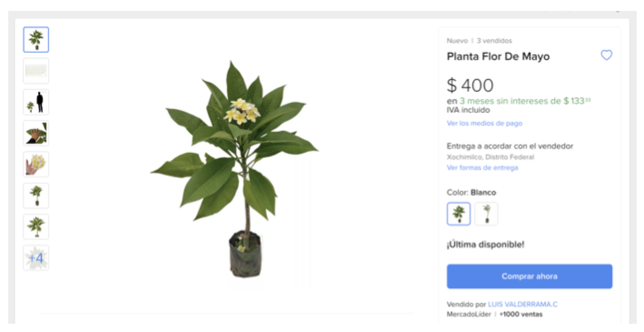The width and height of the screenshot is (644, 332).
Task: Click the Planta Flor De Mayo title
Action: pyautogui.click(x=498, y=57)
